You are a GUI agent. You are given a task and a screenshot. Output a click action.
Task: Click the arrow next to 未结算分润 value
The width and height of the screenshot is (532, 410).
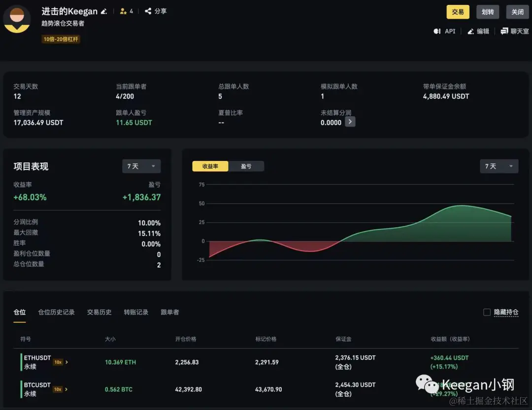pyautogui.click(x=350, y=122)
